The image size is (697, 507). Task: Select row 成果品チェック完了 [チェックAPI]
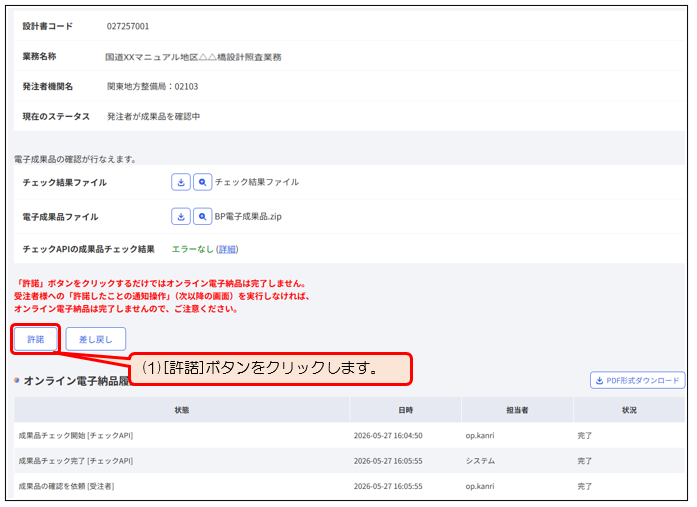pos(349,461)
